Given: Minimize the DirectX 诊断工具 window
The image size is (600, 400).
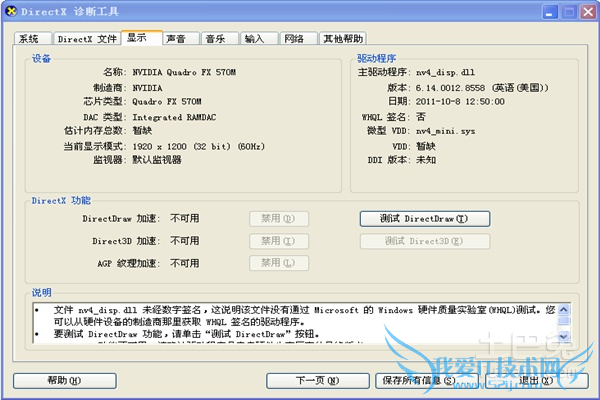Looking at the screenshot, I should 550,12.
